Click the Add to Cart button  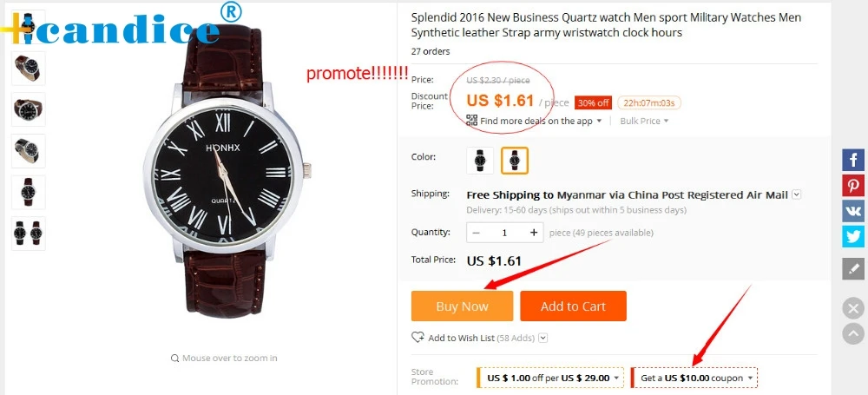point(573,306)
